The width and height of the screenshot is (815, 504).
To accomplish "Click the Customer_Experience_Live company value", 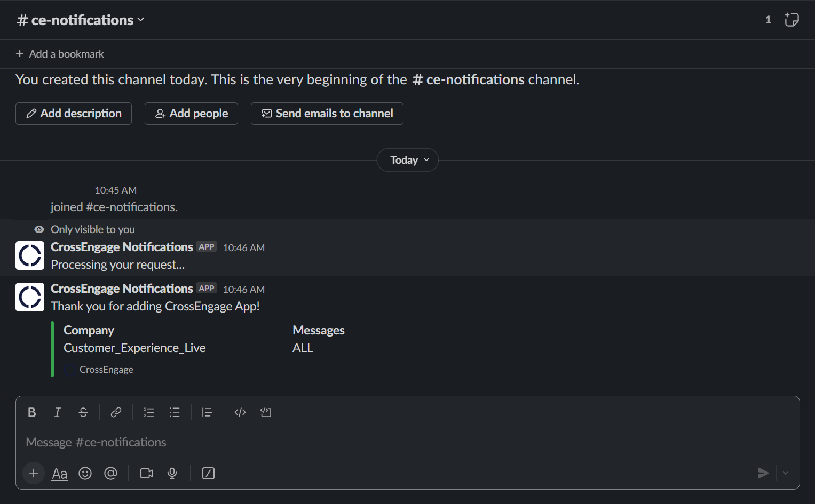I will (134, 348).
